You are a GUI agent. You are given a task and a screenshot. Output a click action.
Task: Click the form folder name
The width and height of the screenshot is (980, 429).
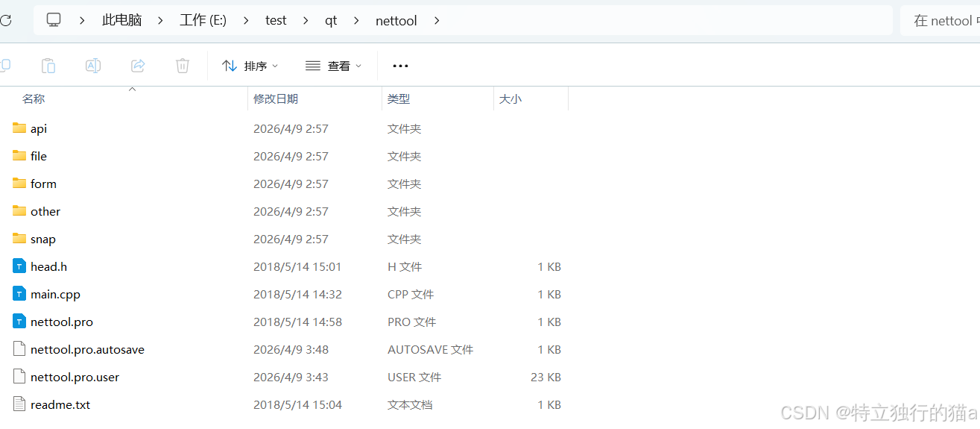coord(43,184)
